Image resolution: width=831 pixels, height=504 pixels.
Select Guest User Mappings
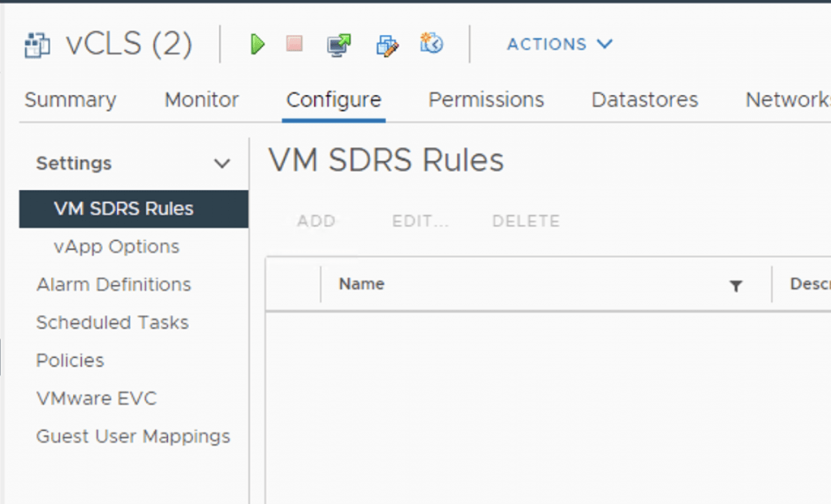click(133, 437)
